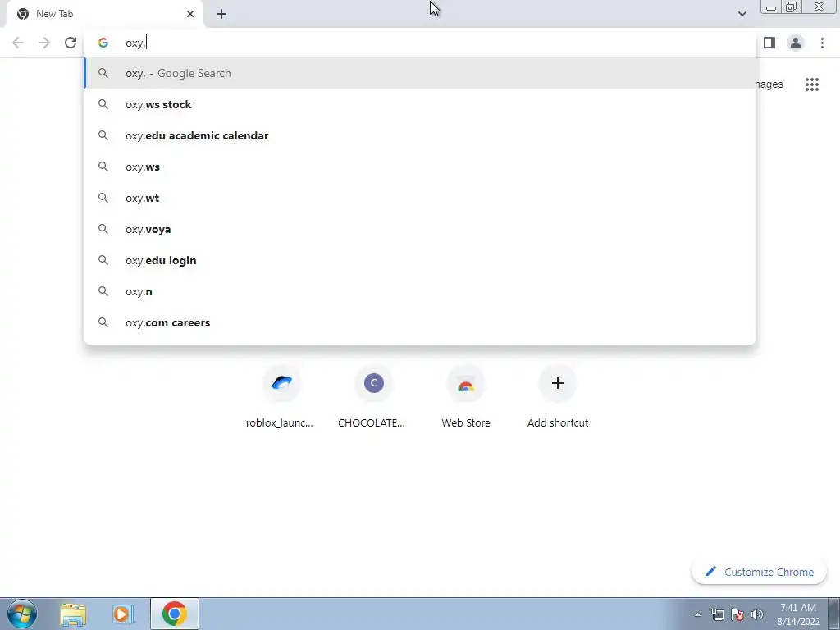Screen dimensions: 840x630
Task: Click the Add shortcut plus tile
Action: [557, 397]
